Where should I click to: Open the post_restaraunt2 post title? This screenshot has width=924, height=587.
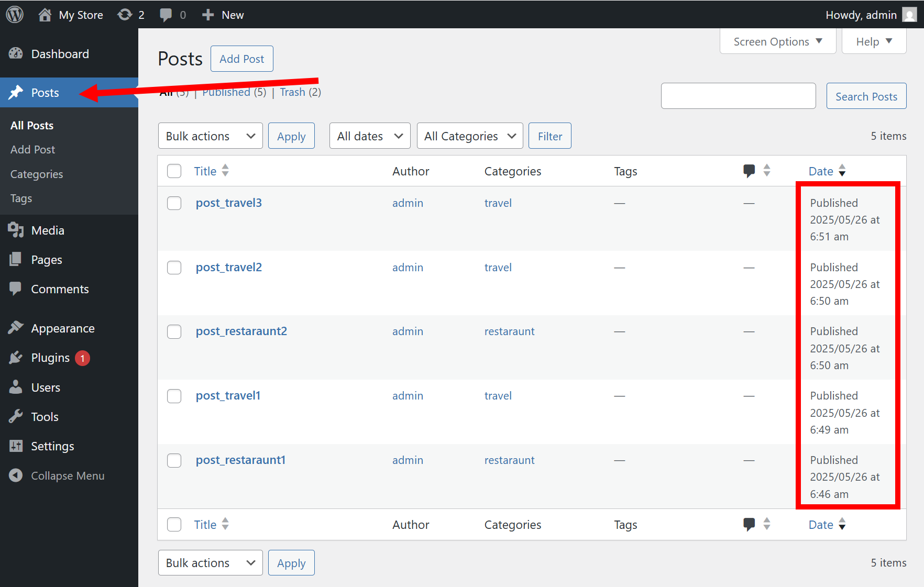click(241, 331)
